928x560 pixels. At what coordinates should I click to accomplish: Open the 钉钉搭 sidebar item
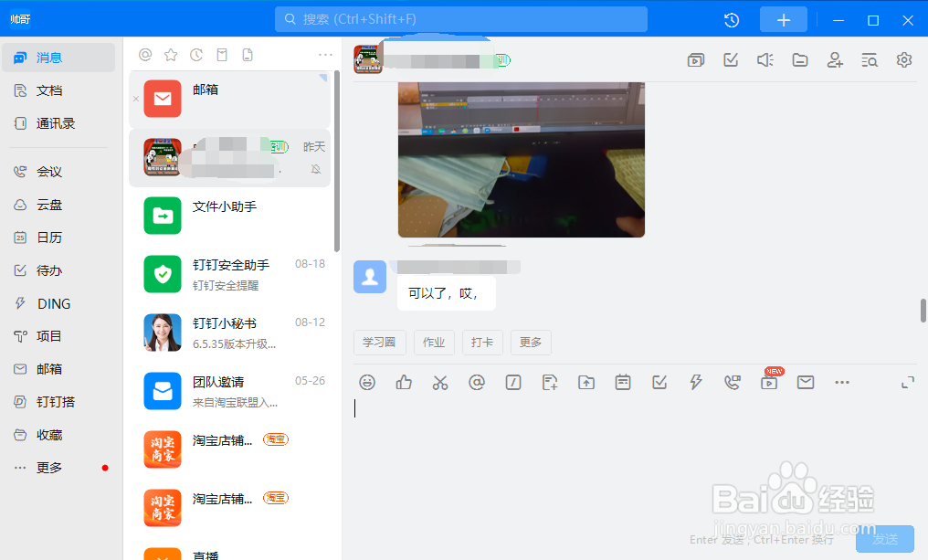pyautogui.click(x=58, y=402)
